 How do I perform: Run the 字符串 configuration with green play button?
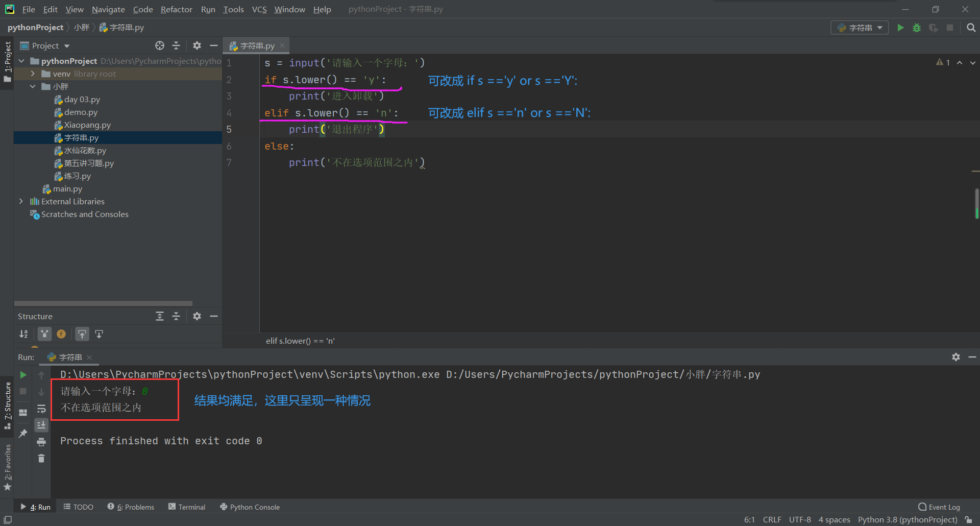pos(900,28)
